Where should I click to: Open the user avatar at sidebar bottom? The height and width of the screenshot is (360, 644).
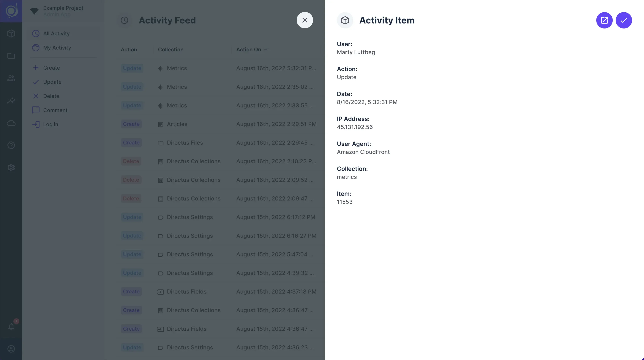pos(11,349)
